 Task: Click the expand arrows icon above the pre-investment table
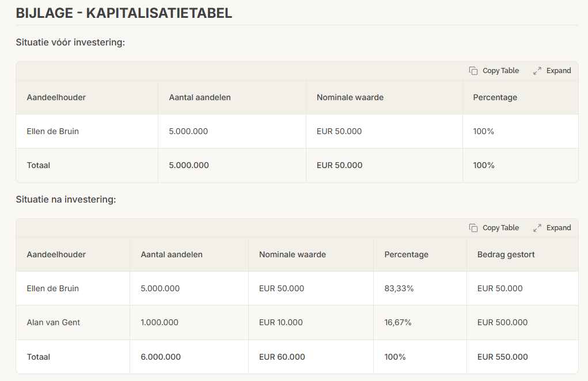point(537,71)
